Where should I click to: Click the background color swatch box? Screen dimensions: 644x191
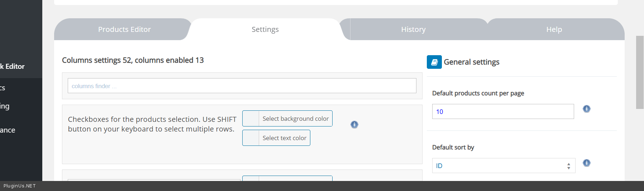click(251, 119)
